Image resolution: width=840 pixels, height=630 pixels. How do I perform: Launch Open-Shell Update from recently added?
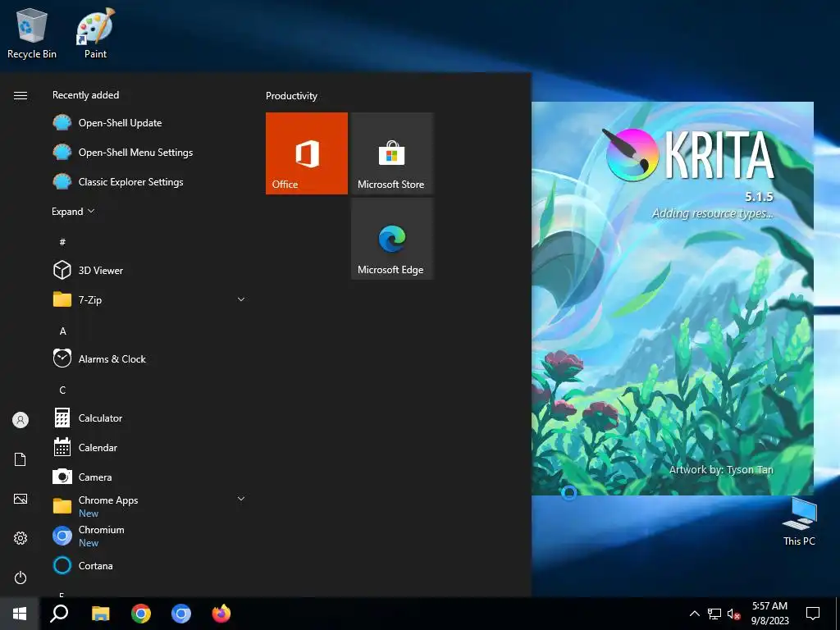click(150, 123)
